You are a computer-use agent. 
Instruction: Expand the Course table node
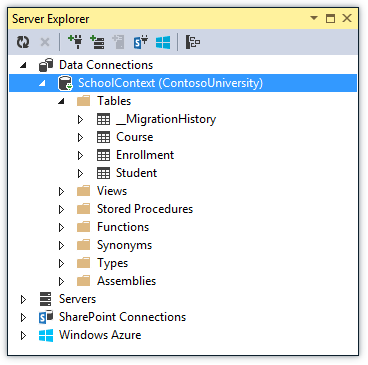click(80, 137)
